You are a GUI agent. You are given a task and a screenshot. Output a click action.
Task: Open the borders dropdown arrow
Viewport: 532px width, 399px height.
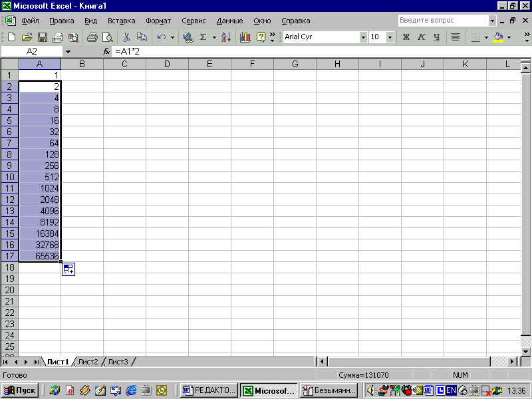[x=486, y=37]
